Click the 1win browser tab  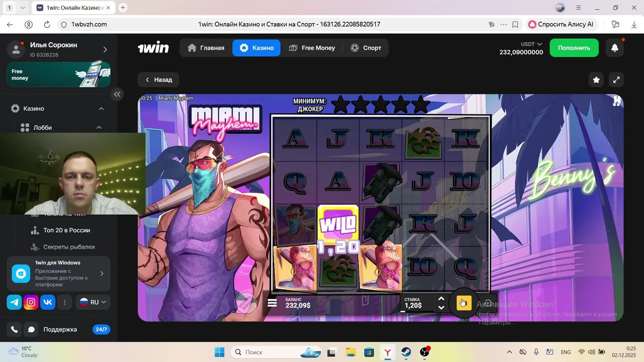tap(74, 8)
